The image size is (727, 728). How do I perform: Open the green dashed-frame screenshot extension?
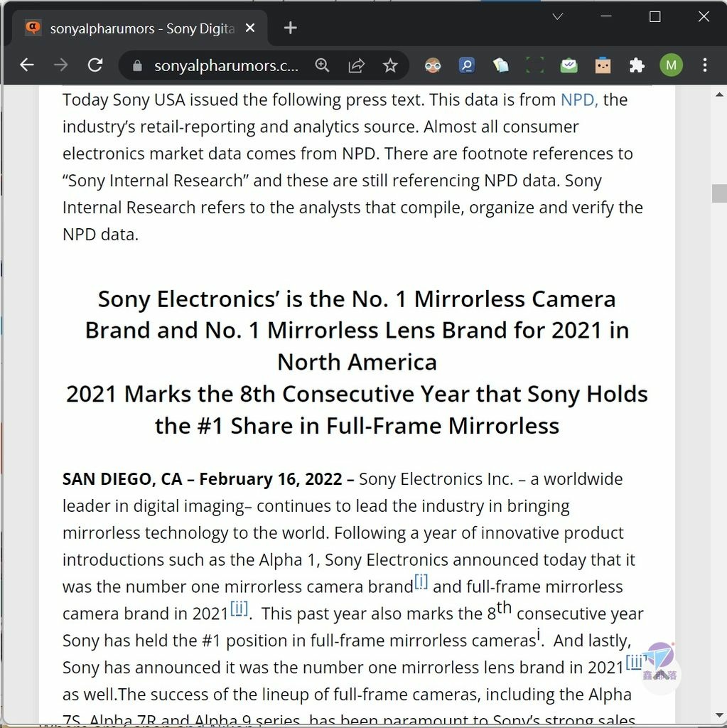click(x=535, y=65)
